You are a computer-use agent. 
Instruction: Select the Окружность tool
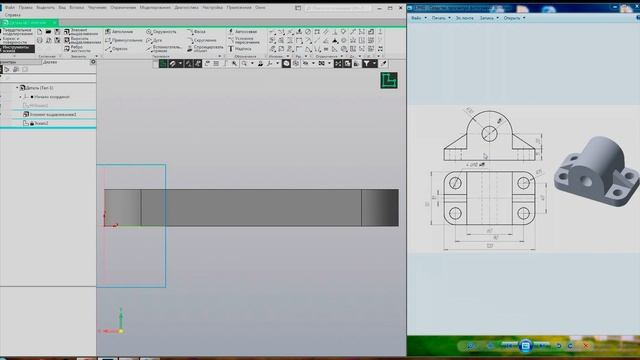[162, 31]
